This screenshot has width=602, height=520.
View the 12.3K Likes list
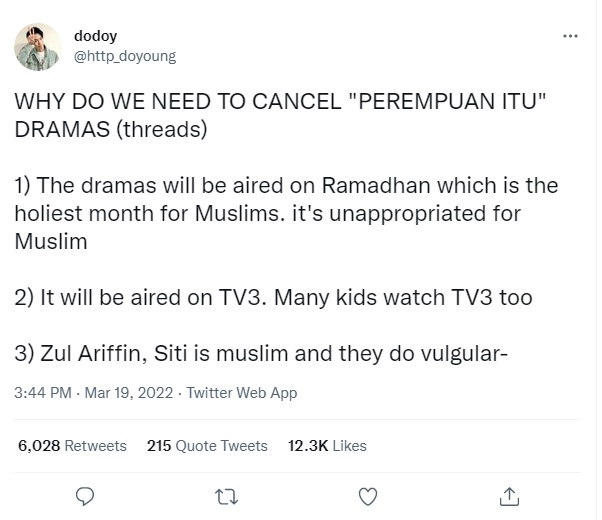[327, 445]
